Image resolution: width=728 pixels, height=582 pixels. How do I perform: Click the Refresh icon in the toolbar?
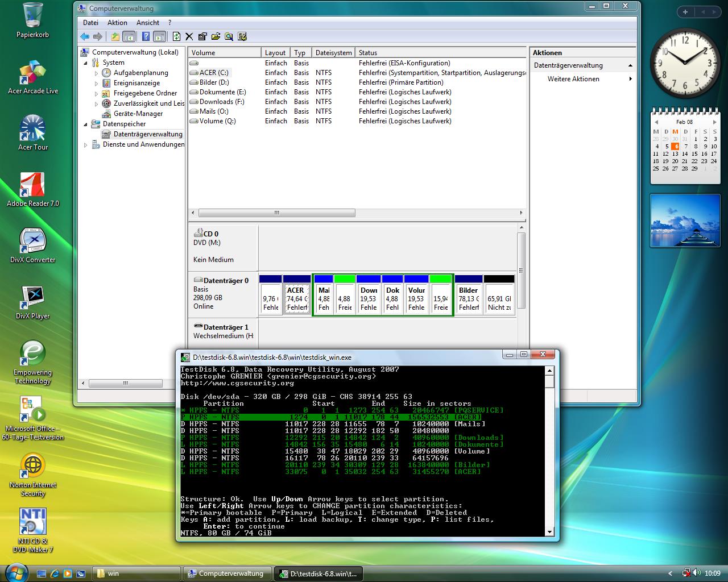pyautogui.click(x=176, y=37)
